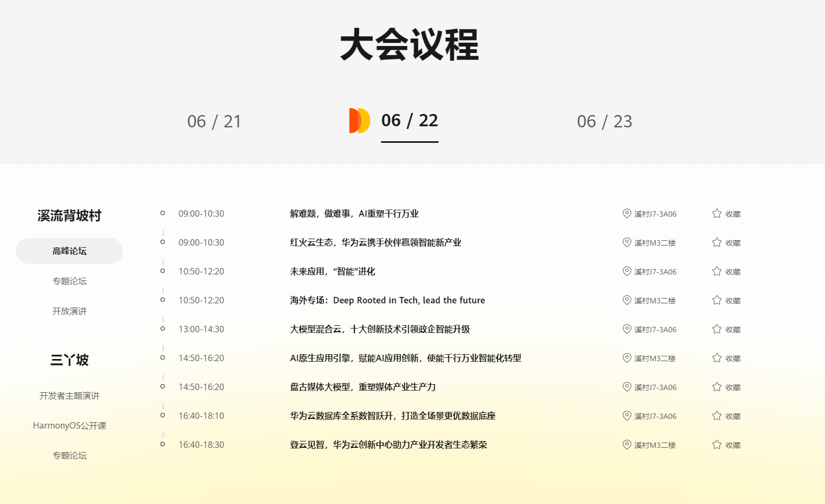Open session 盘古媒体大模型，重塑媒体产业生产力
The height and width of the screenshot is (504, 825).
click(x=363, y=387)
